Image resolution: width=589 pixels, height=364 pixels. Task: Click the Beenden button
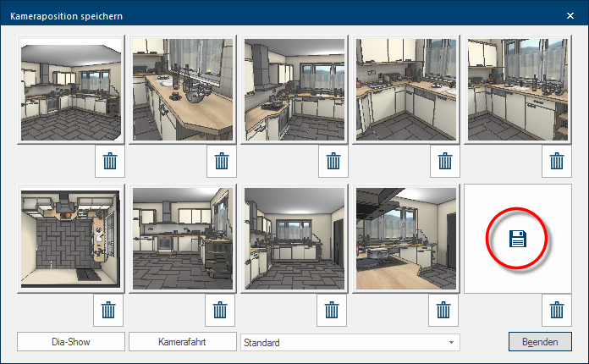coord(540,342)
